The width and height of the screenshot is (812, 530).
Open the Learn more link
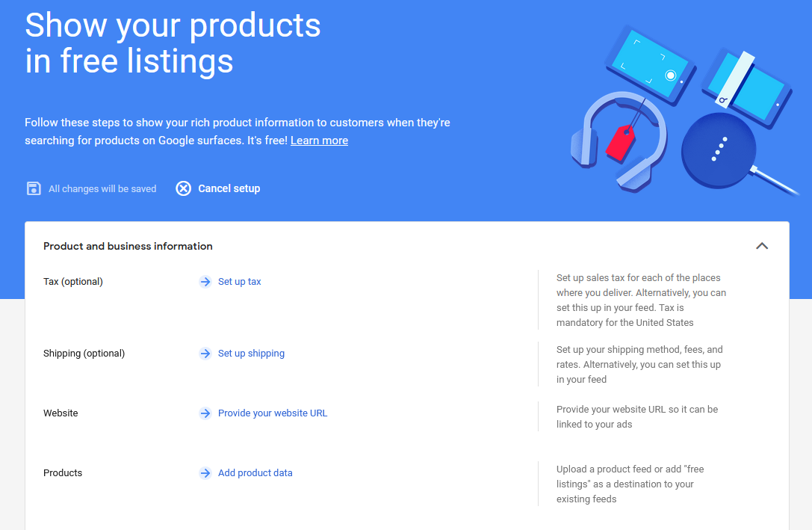coord(319,141)
